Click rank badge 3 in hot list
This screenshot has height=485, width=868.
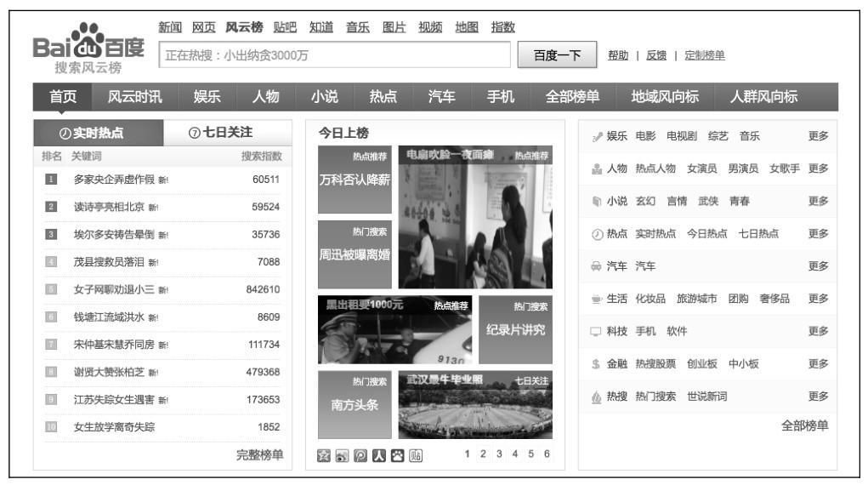click(x=51, y=235)
